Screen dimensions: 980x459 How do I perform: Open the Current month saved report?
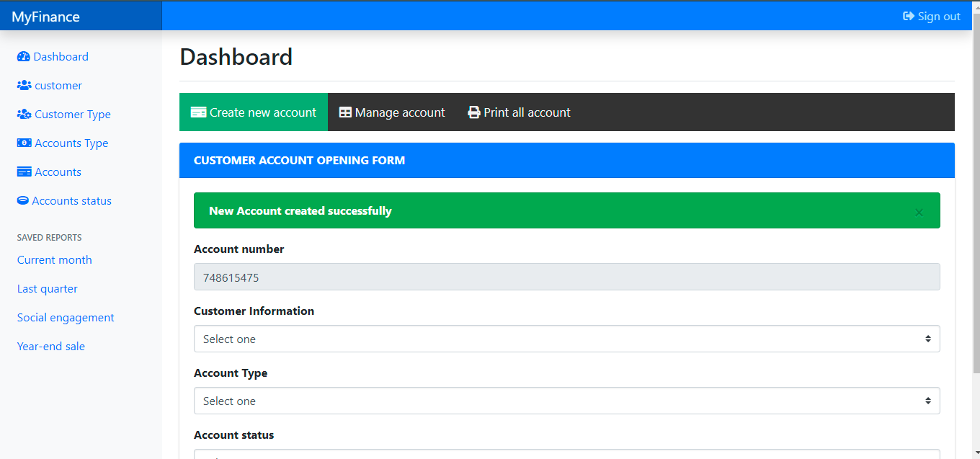[x=54, y=259]
